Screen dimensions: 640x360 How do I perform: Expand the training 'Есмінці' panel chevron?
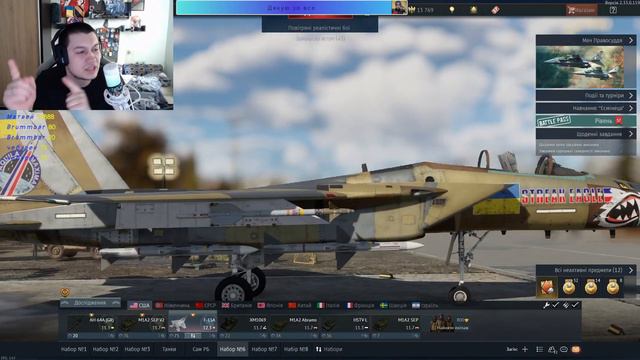(631, 108)
